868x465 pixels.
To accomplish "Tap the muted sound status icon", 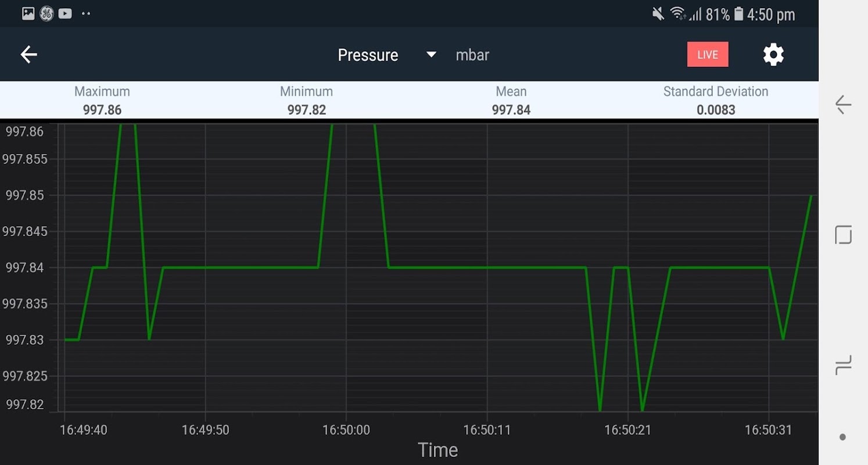I will [658, 14].
